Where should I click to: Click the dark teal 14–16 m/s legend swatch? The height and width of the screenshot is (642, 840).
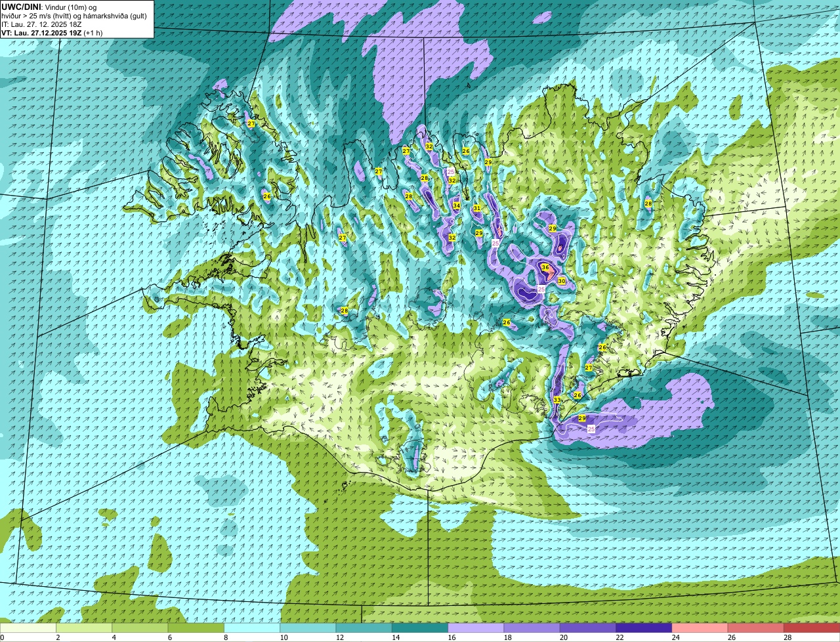420,628
